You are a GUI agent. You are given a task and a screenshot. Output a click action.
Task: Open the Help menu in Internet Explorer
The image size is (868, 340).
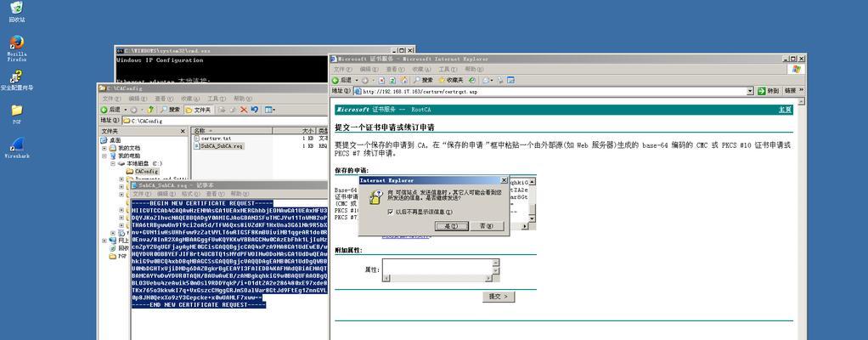474,69
